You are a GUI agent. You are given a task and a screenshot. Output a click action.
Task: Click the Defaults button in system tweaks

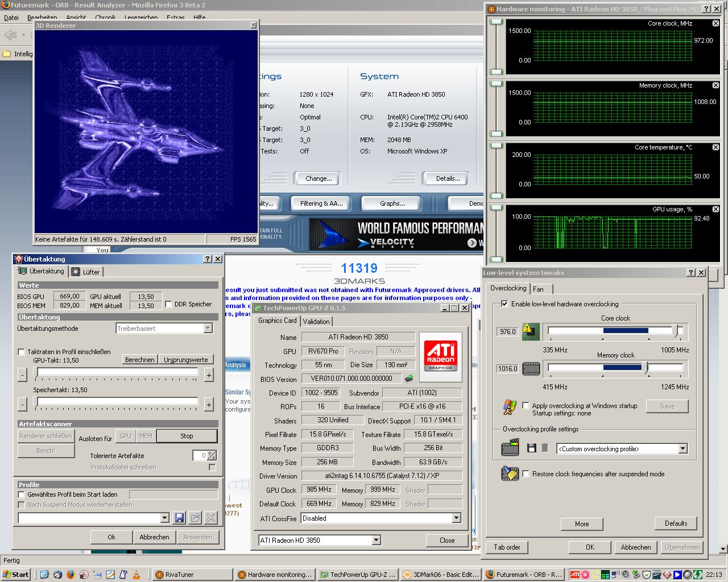tap(676, 523)
